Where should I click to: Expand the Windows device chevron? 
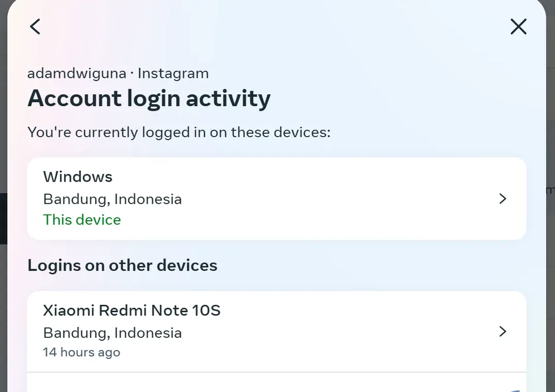[503, 199]
